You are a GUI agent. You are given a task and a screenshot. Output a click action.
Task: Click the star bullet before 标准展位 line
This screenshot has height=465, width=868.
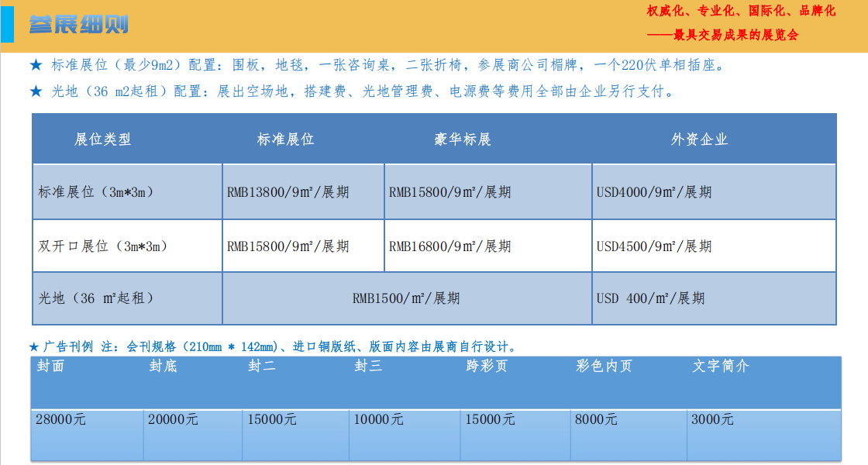[36, 65]
